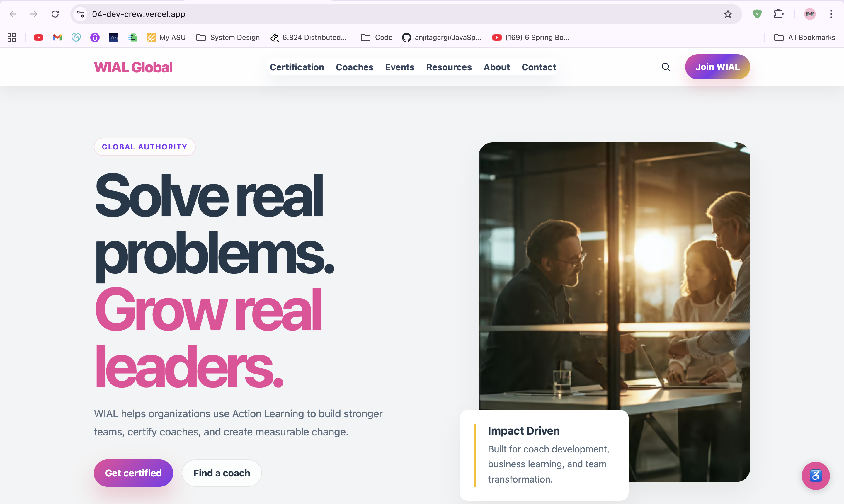Reload the page using the refresh icon
The height and width of the screenshot is (504, 844).
click(x=55, y=14)
